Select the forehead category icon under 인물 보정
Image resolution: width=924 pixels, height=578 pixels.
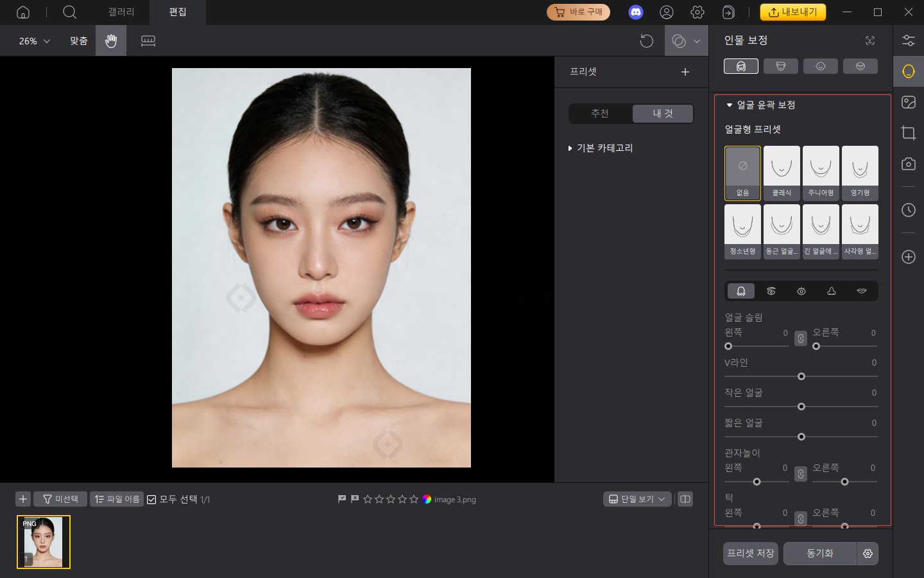pyautogui.click(x=781, y=66)
